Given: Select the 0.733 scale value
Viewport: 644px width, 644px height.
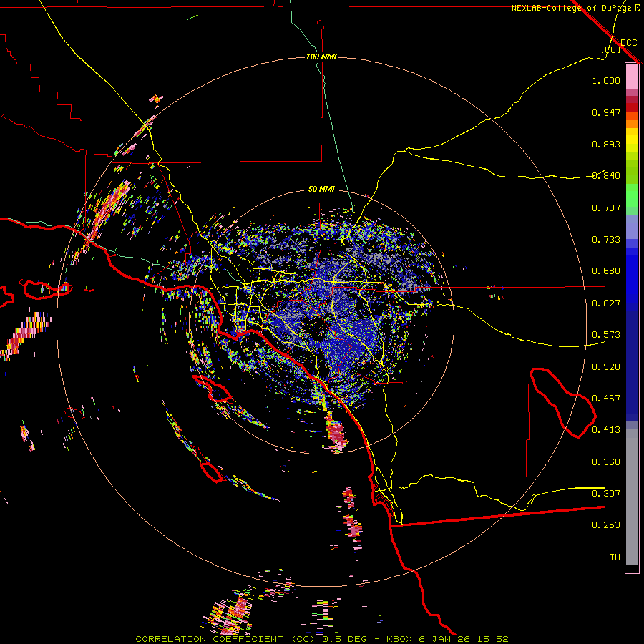Looking at the screenshot, I should (606, 240).
